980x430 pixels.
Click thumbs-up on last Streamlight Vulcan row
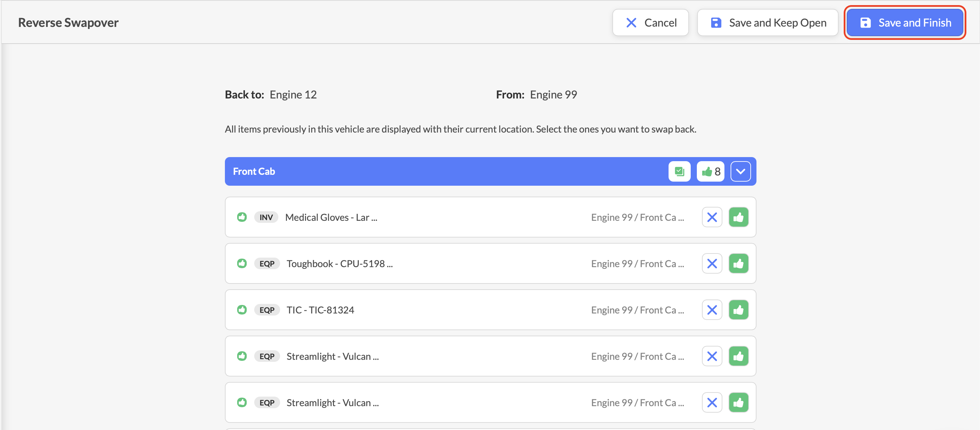[738, 402]
